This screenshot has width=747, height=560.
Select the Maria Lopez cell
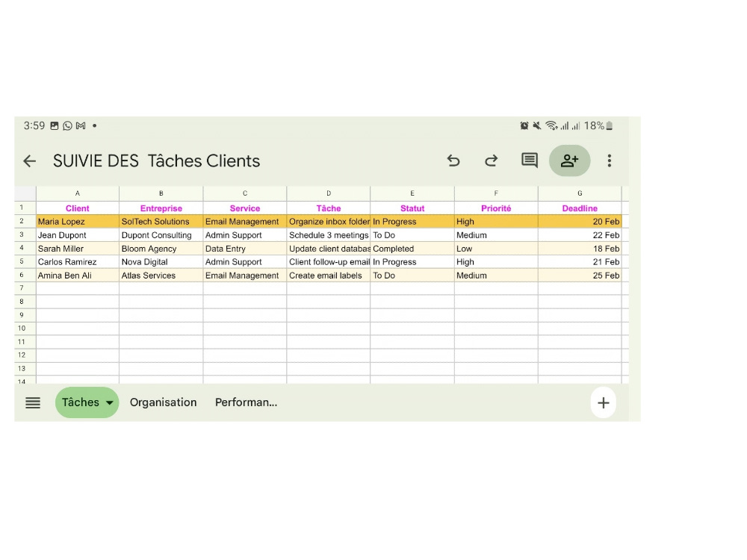tap(78, 222)
